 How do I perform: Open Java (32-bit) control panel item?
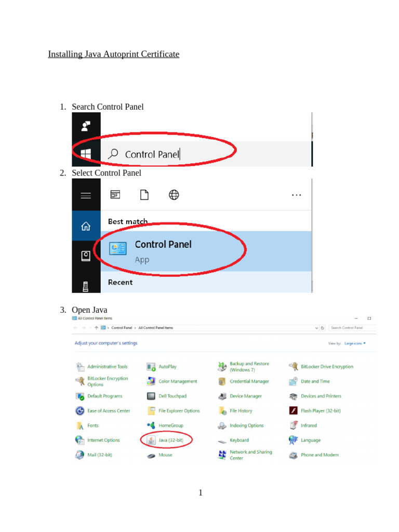pyautogui.click(x=165, y=440)
